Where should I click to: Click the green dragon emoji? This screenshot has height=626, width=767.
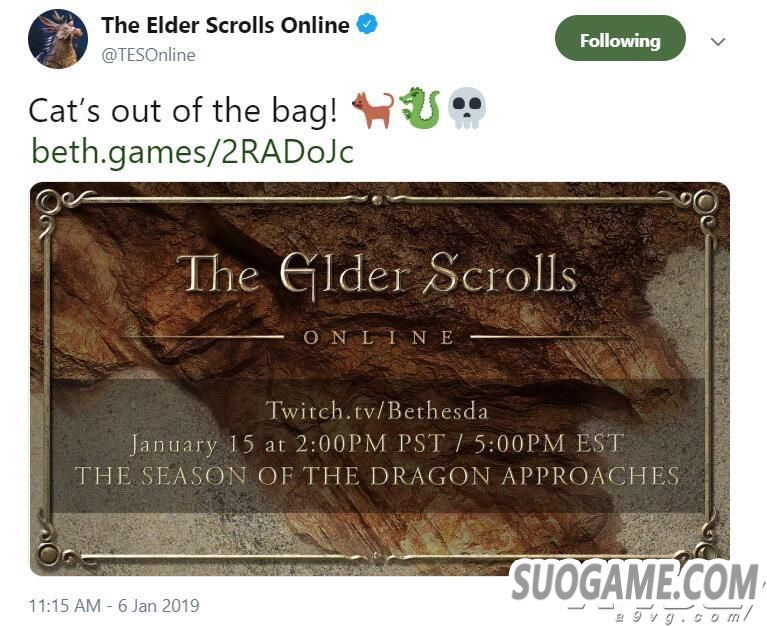pos(420,109)
